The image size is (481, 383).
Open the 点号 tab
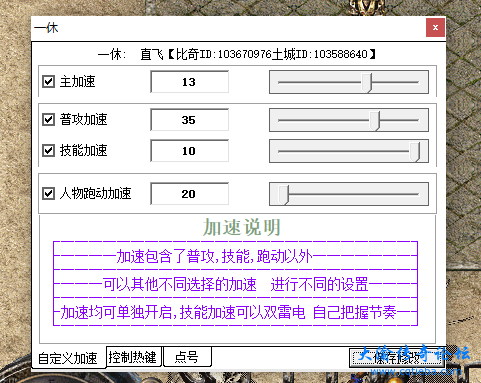187,357
